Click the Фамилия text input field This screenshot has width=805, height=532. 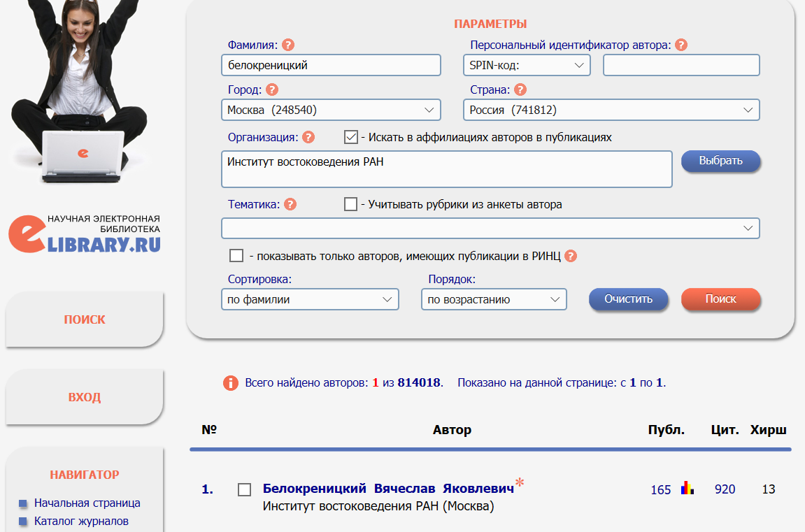point(331,65)
